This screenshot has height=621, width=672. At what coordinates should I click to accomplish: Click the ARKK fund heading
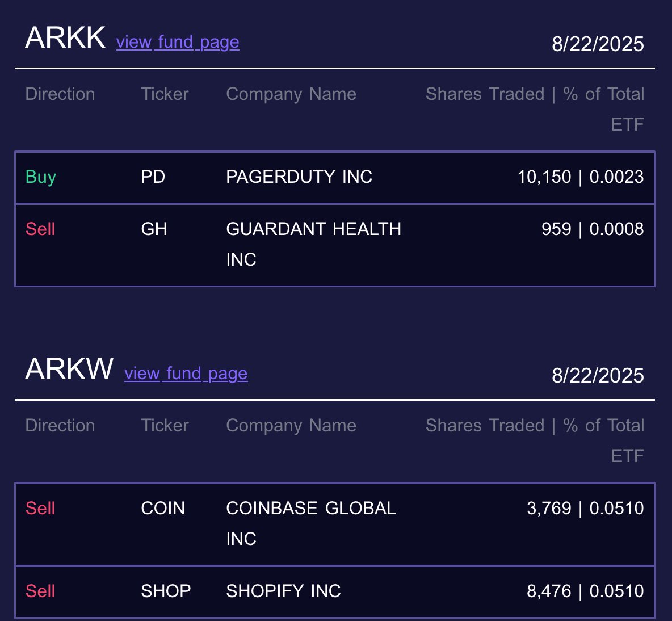click(65, 38)
